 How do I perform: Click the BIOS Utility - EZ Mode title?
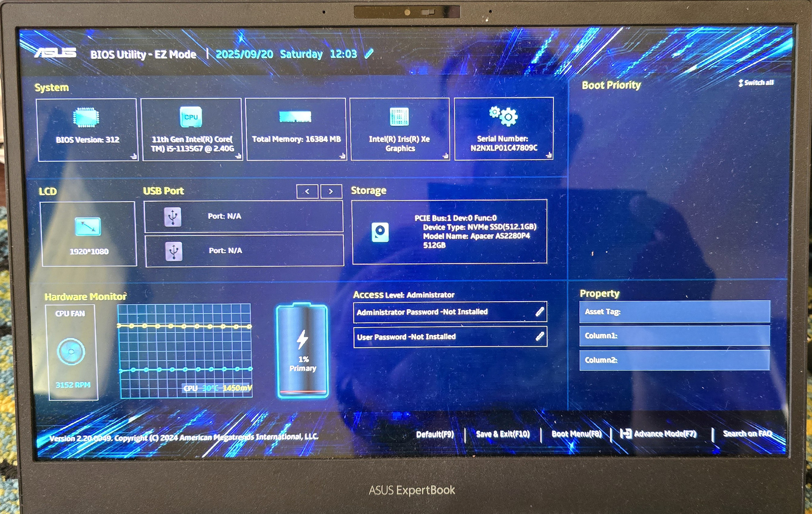tap(143, 54)
